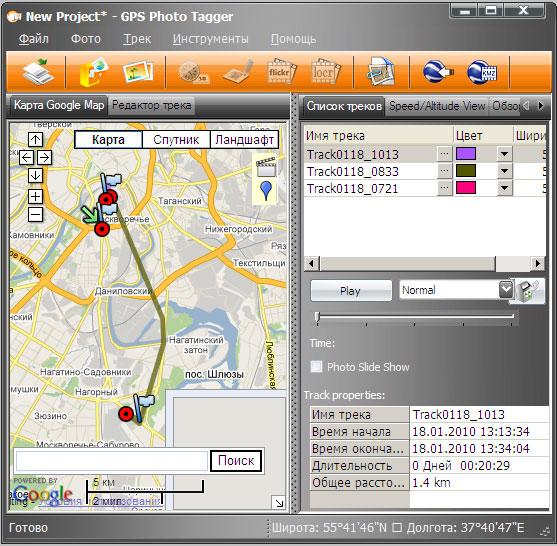Click the Поиск search button
The image size is (557, 546).
[236, 461]
